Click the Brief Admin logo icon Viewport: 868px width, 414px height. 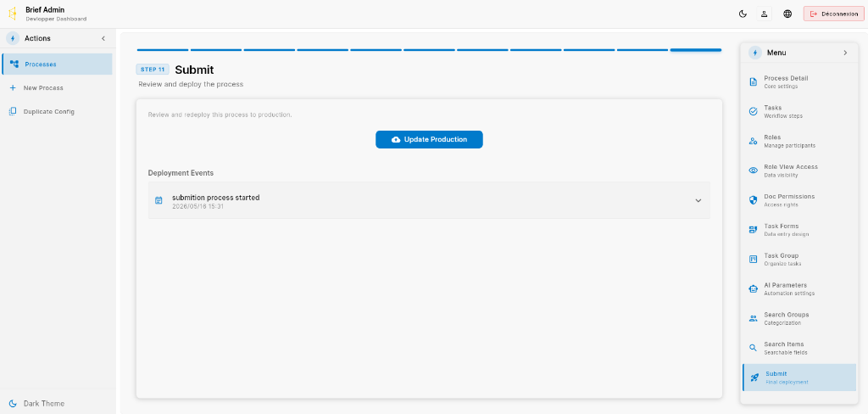[x=12, y=14]
